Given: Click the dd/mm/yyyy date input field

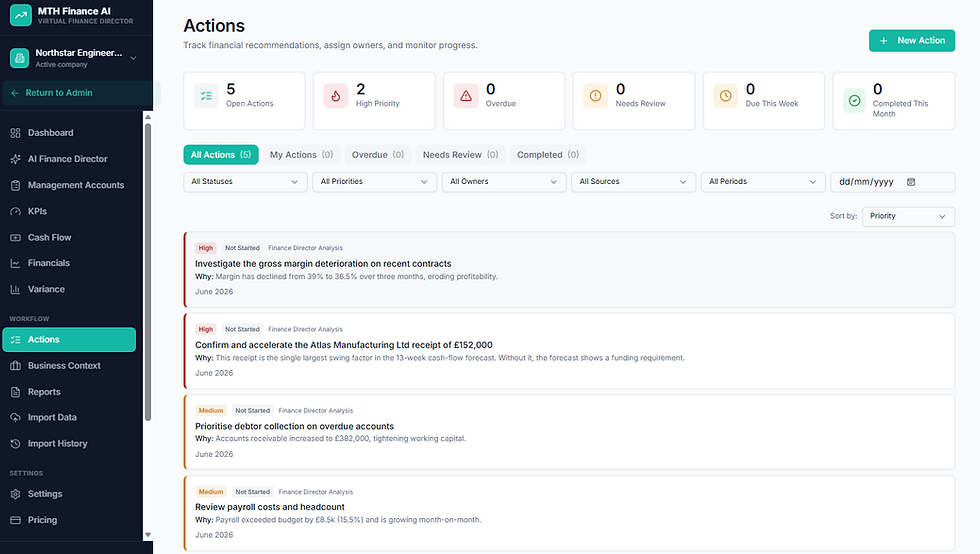Looking at the screenshot, I should coord(892,182).
